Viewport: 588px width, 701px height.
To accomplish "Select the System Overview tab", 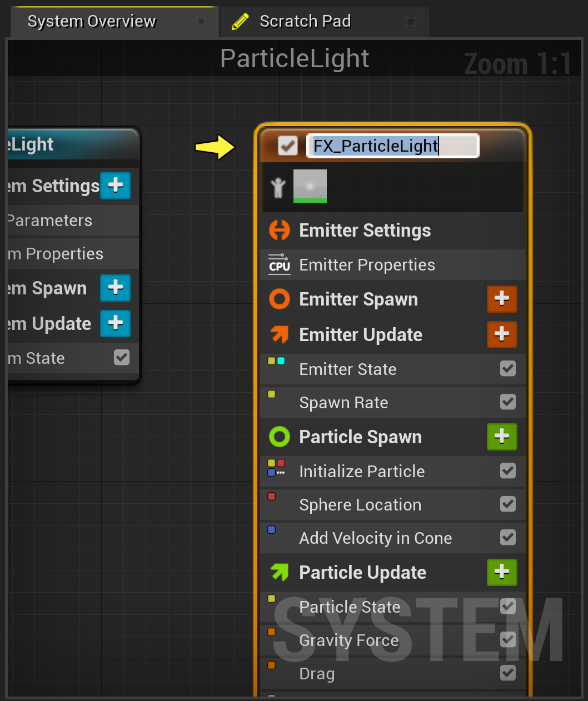I will 92,22.
